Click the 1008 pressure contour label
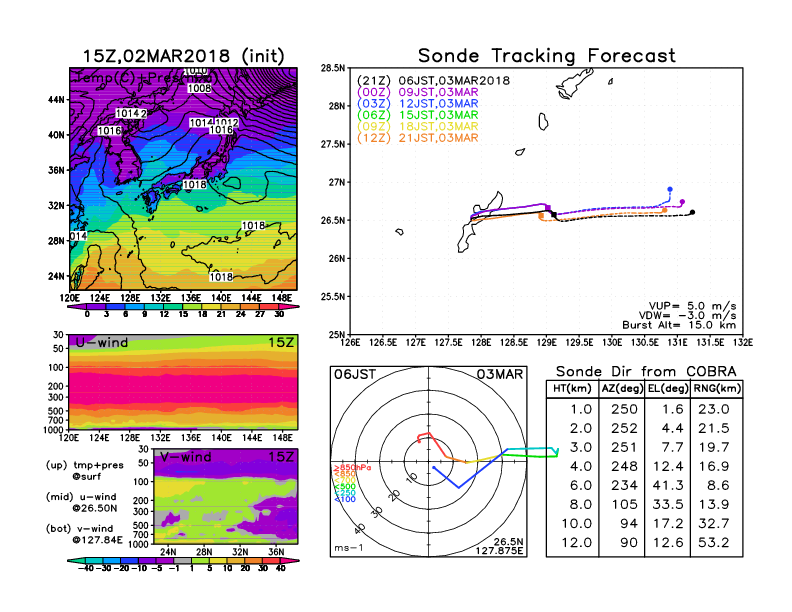The width and height of the screenshot is (792, 612). [199, 89]
